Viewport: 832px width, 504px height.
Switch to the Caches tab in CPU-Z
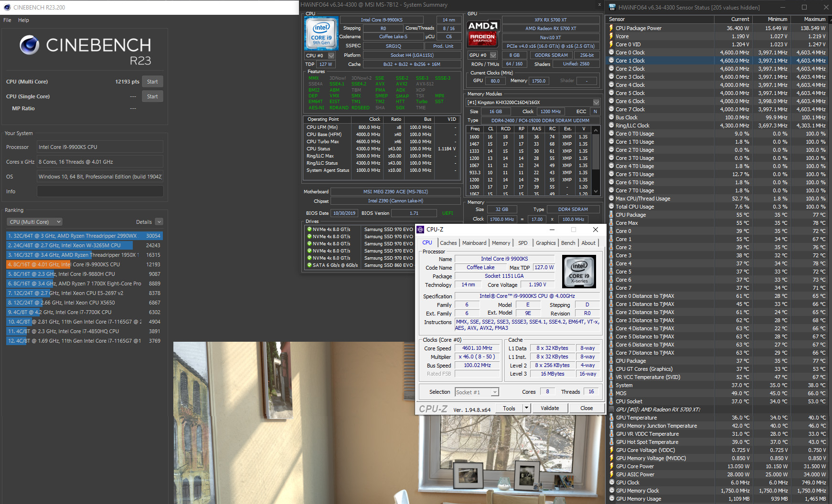(x=448, y=243)
